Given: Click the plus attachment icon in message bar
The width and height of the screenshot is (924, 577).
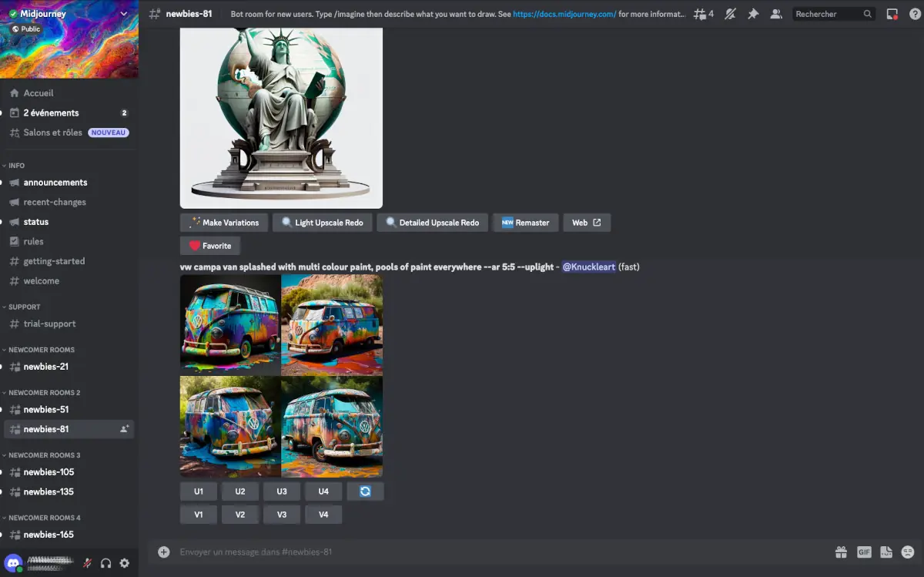Looking at the screenshot, I should click(163, 552).
